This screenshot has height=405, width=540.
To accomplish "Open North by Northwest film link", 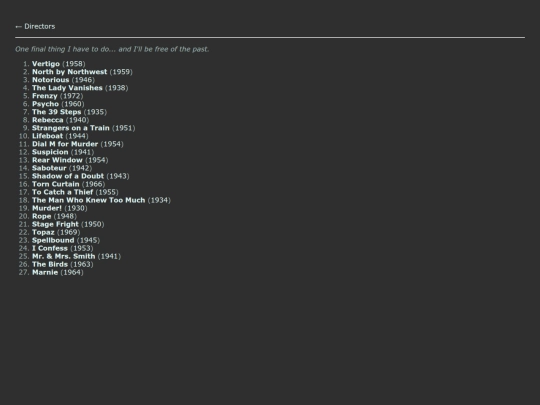I will [70, 72].
